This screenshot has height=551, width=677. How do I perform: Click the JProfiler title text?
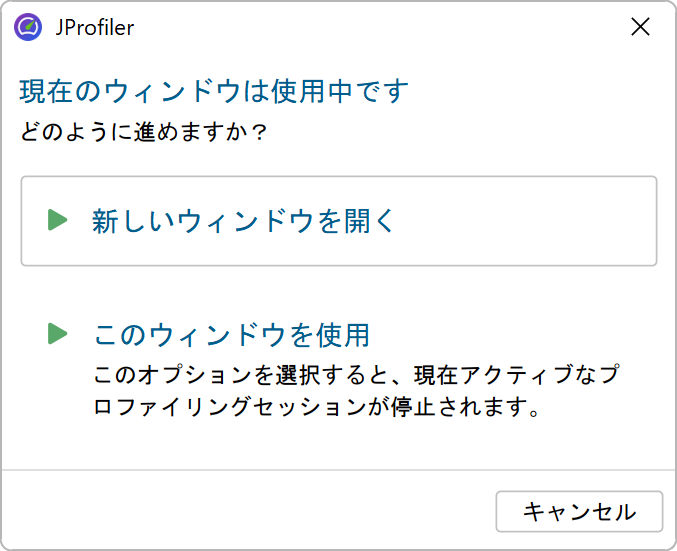coord(95,28)
